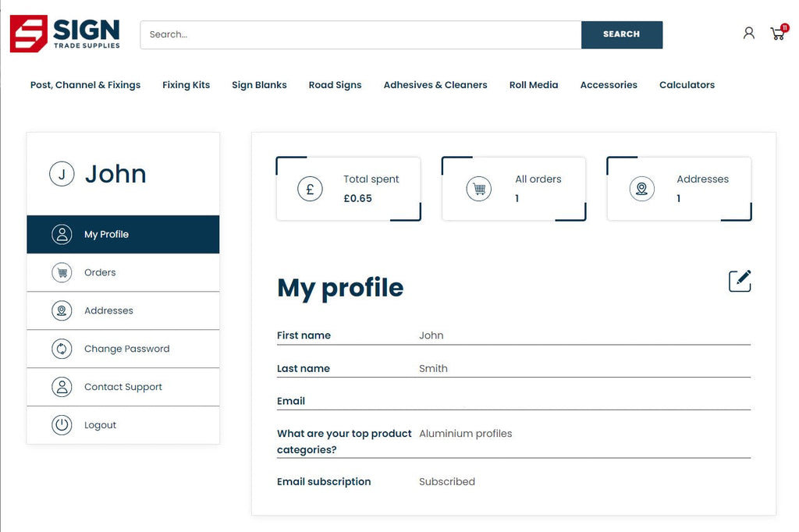Open the Adhesives & Cleaners menu
The height and width of the screenshot is (532, 799).
435,85
